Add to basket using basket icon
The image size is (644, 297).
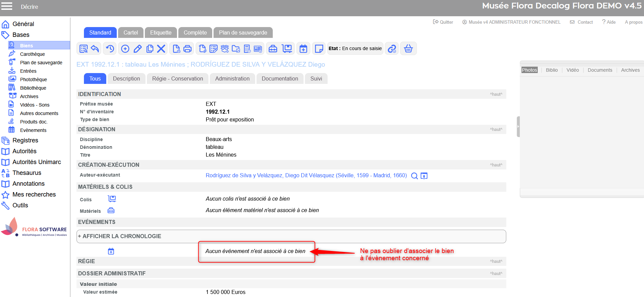tap(408, 49)
